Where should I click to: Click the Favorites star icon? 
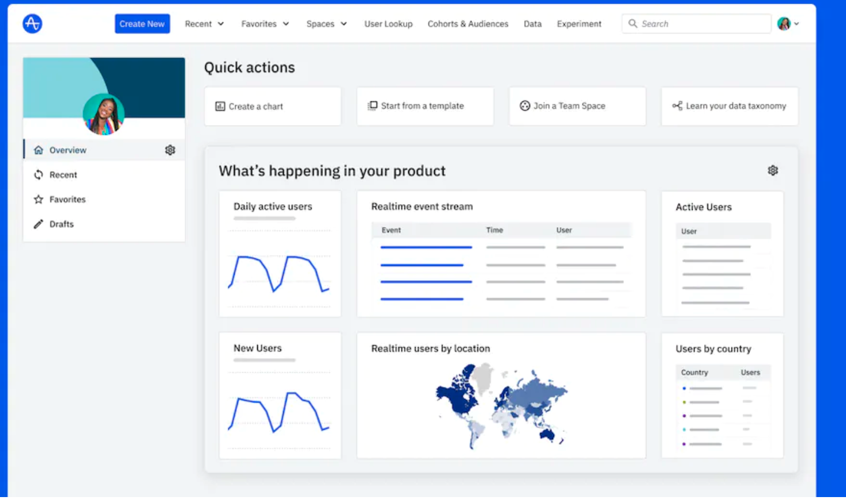38,200
